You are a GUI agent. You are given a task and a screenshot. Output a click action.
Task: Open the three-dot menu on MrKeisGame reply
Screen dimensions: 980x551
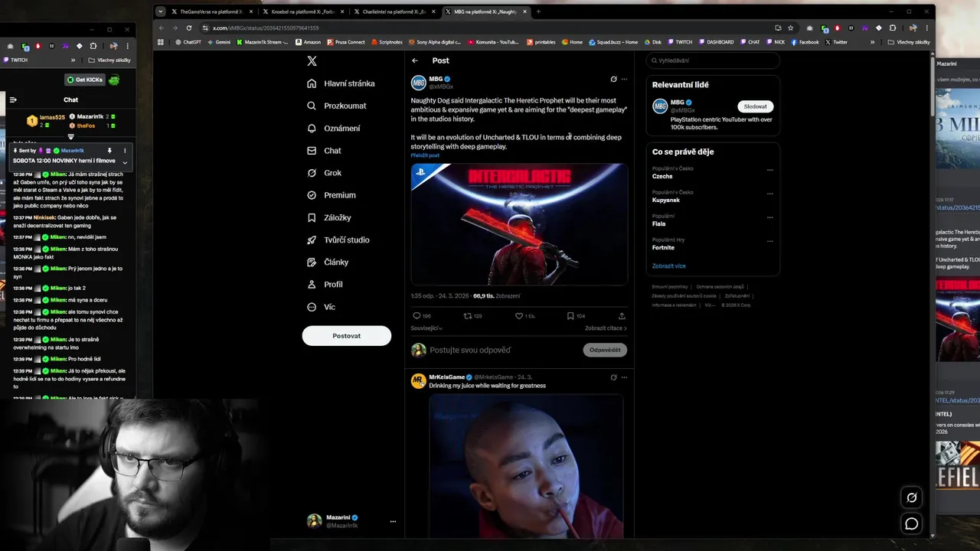624,377
